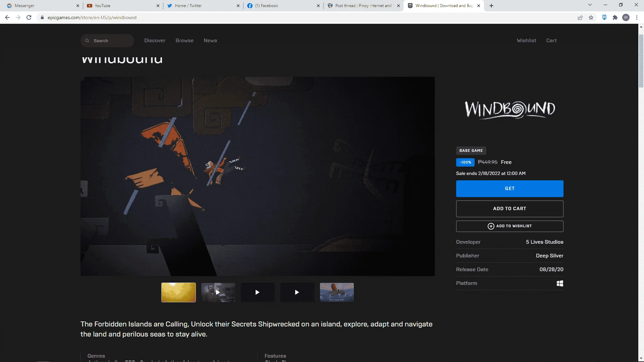644x362 pixels.
Task: Click the site lock icon in address bar
Action: (42, 17)
